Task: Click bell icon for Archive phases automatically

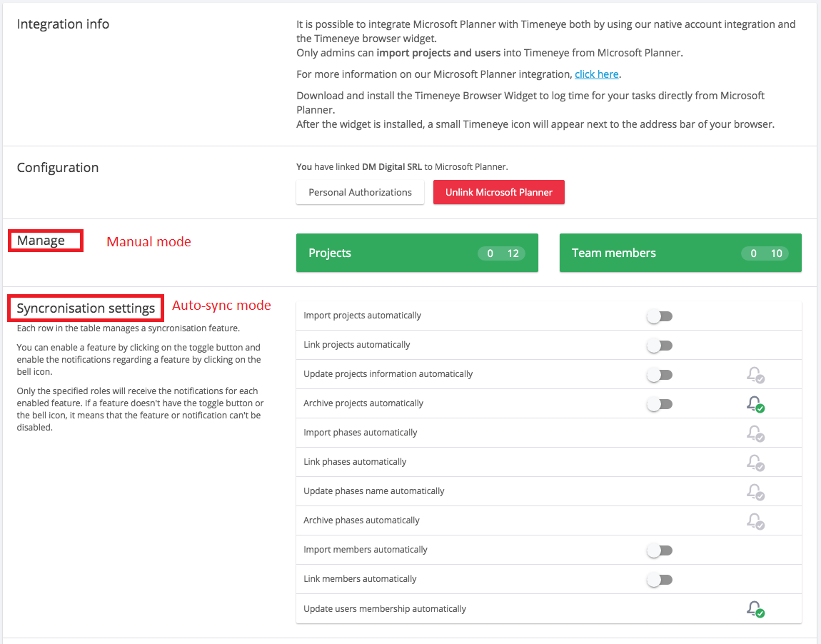Action: coord(755,521)
